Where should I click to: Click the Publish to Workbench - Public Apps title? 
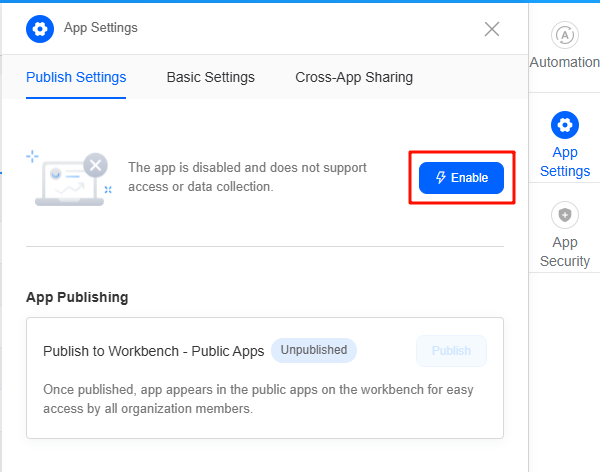pos(153,351)
